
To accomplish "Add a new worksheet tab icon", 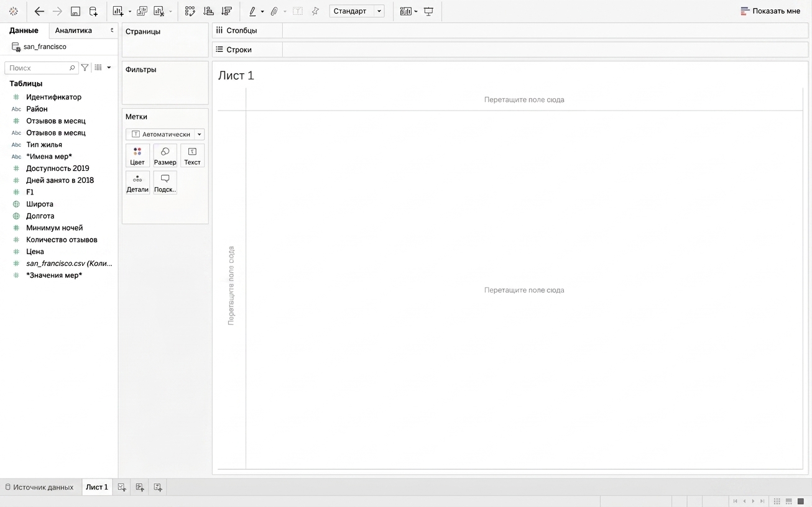I will [x=122, y=487].
